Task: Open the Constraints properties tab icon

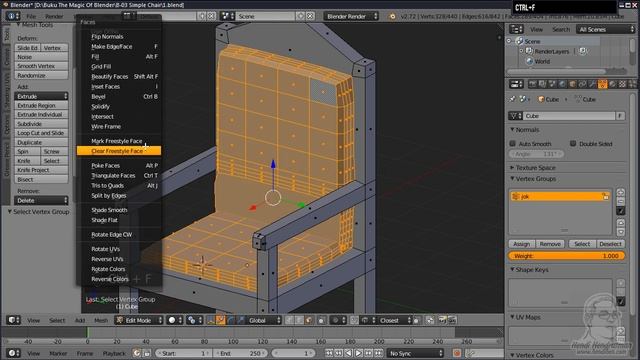Action: tap(582, 84)
